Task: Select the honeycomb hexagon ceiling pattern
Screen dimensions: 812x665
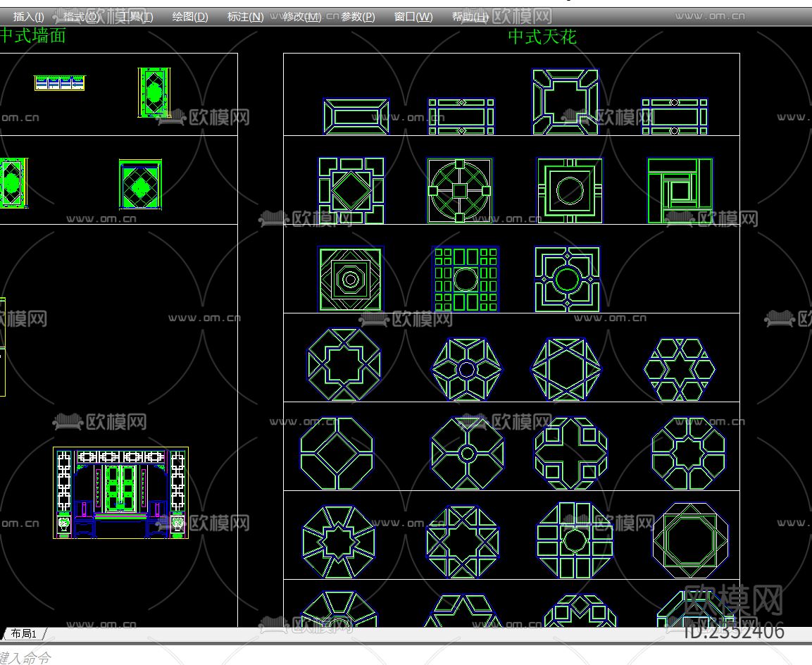Action: click(680, 369)
